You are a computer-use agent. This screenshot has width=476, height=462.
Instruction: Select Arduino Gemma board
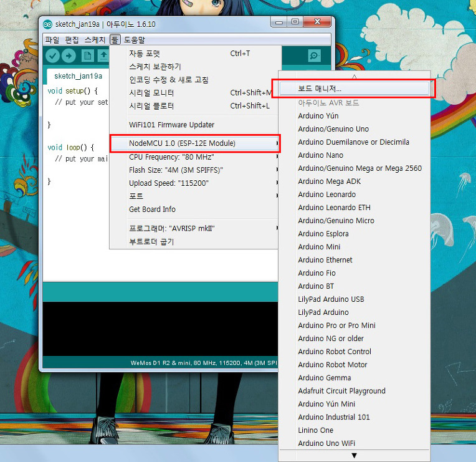pyautogui.click(x=354, y=378)
